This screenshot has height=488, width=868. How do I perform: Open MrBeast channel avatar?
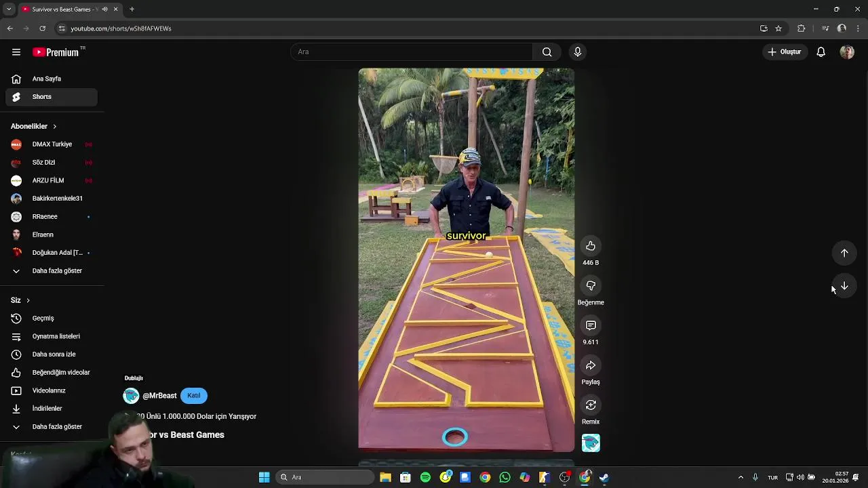tap(131, 396)
